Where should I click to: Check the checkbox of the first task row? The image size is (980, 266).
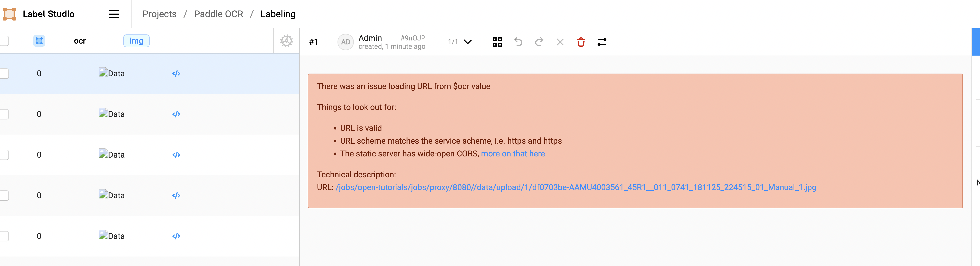4,74
